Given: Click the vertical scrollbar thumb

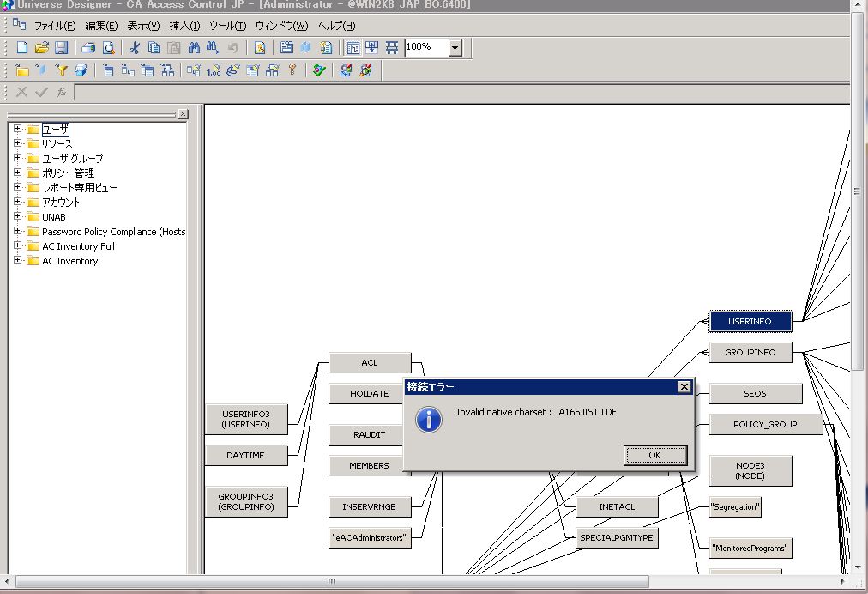Looking at the screenshot, I should coord(857,191).
